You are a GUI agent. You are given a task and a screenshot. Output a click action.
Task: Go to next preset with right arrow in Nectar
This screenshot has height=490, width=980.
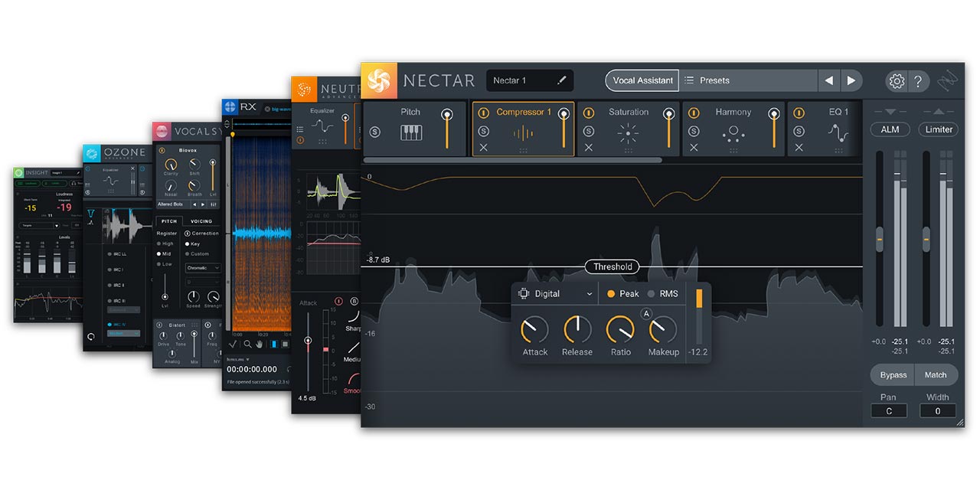pos(851,80)
